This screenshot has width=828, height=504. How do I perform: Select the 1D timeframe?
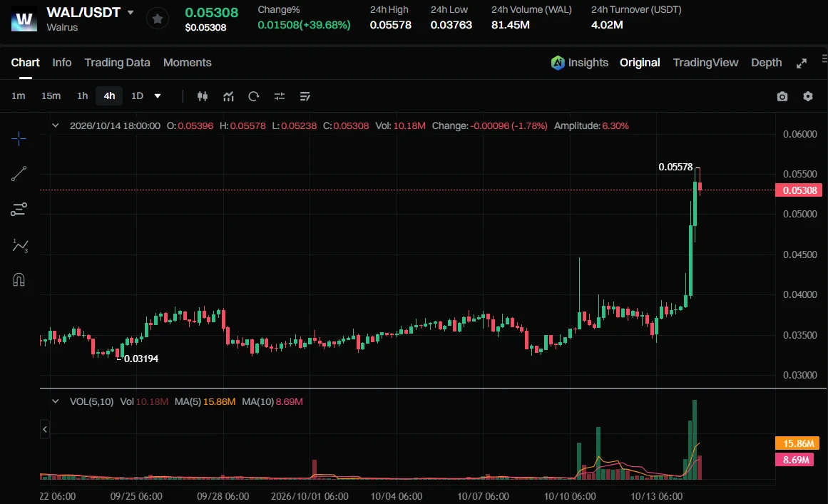point(138,96)
